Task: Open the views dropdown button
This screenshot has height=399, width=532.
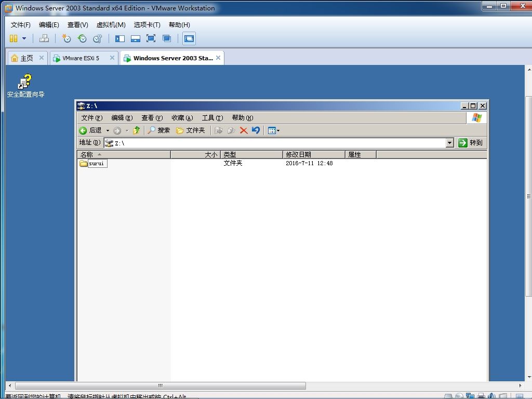Action: click(x=273, y=130)
